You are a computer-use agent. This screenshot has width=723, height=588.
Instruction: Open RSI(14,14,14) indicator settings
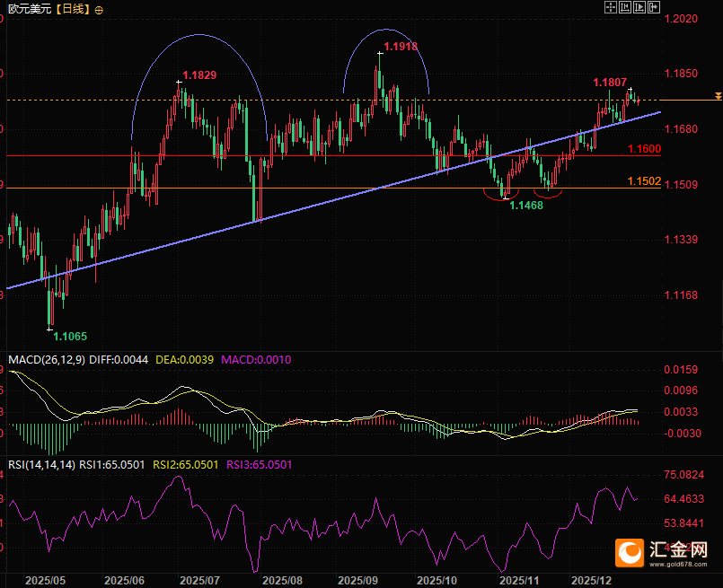coord(40,464)
